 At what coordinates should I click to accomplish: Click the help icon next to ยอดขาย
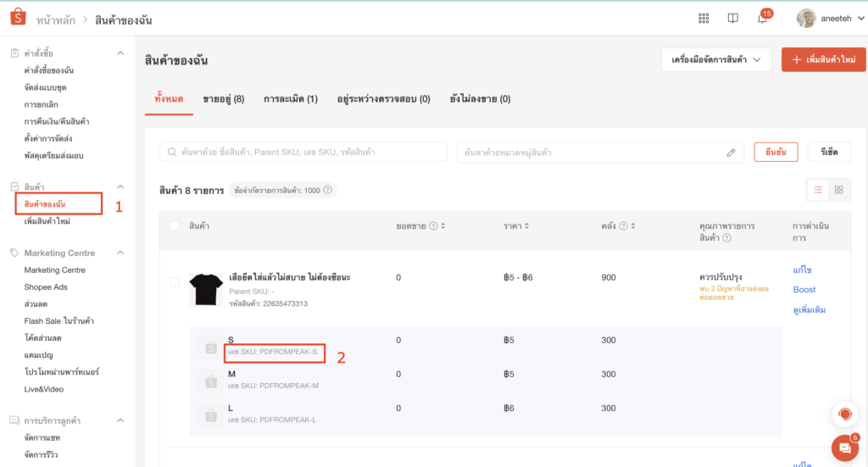(x=433, y=225)
